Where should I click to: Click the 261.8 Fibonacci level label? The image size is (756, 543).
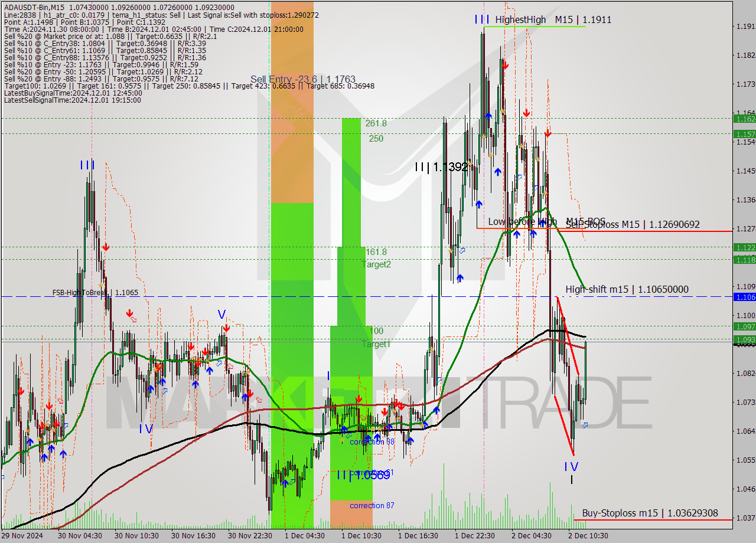[376, 123]
